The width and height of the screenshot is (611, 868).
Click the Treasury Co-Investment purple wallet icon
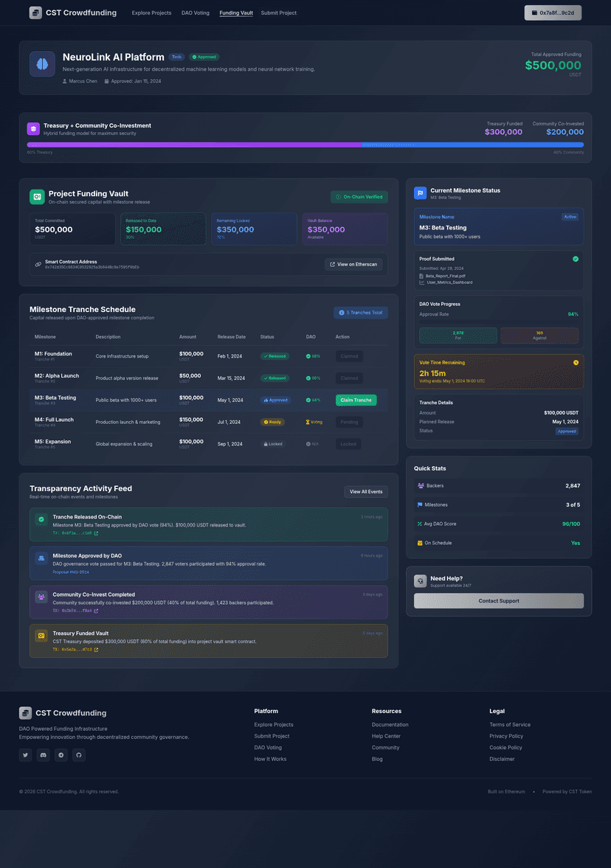(x=33, y=128)
